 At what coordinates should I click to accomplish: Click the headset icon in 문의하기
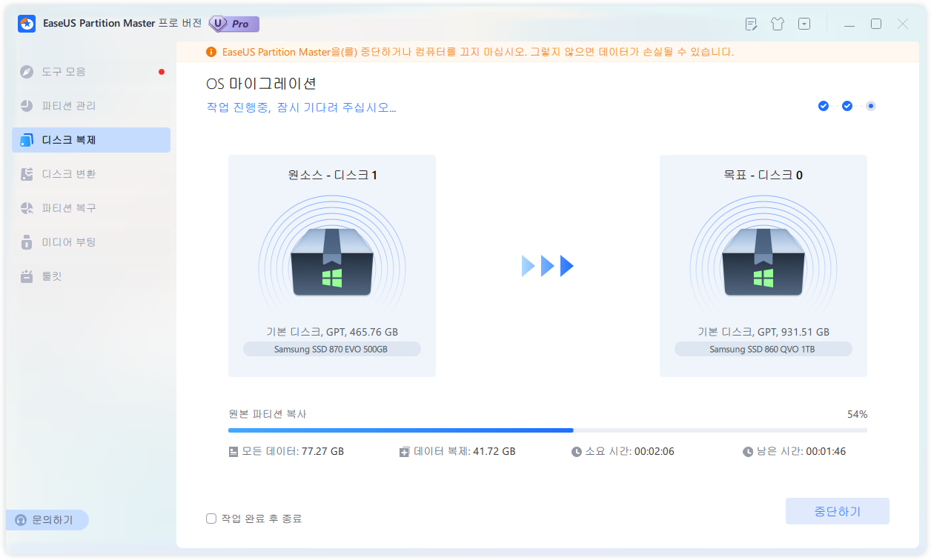pyautogui.click(x=21, y=520)
